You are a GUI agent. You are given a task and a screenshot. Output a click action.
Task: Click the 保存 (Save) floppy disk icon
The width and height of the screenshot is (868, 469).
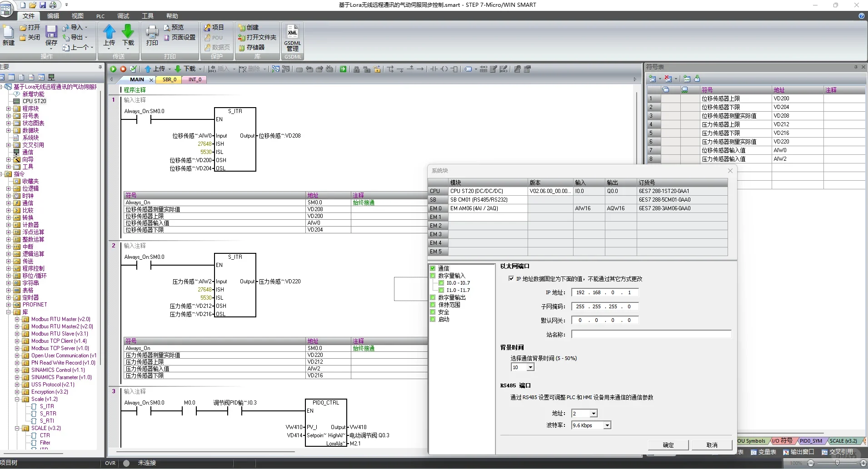click(51, 32)
